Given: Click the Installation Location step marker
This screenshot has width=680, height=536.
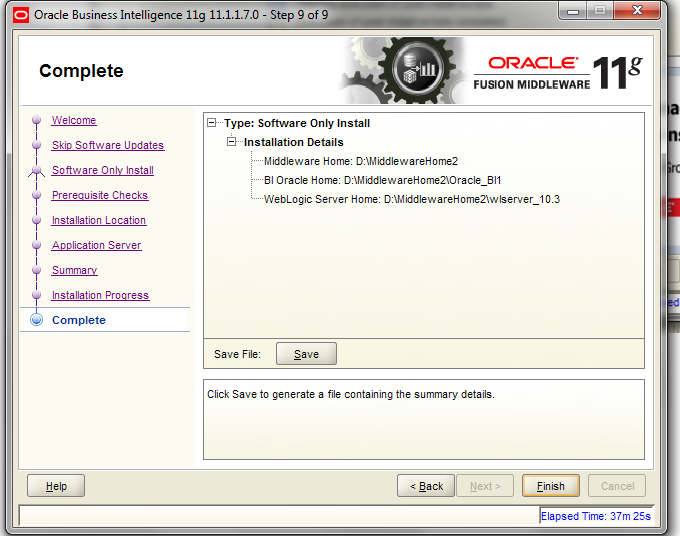Looking at the screenshot, I should (x=36, y=220).
